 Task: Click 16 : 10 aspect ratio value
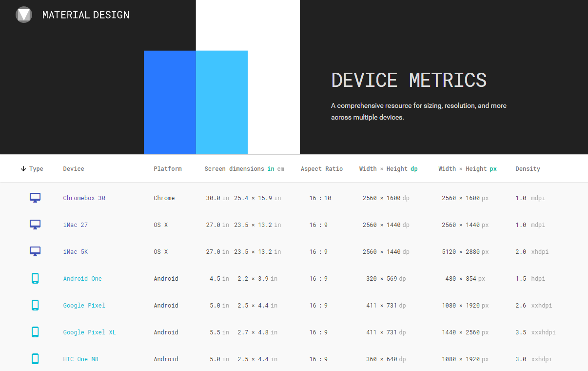[x=320, y=198]
